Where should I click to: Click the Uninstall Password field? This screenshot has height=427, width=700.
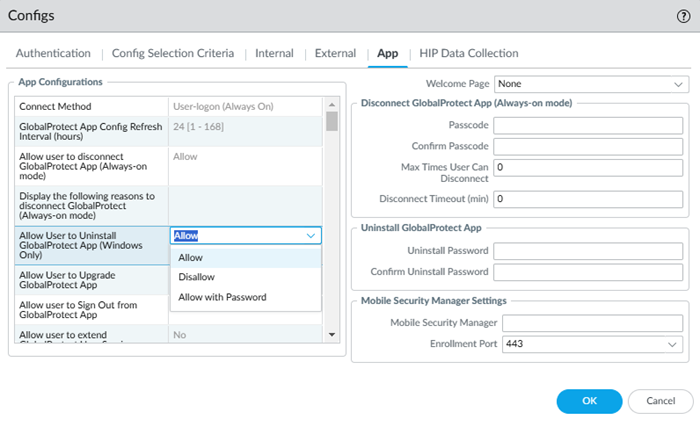coord(586,250)
